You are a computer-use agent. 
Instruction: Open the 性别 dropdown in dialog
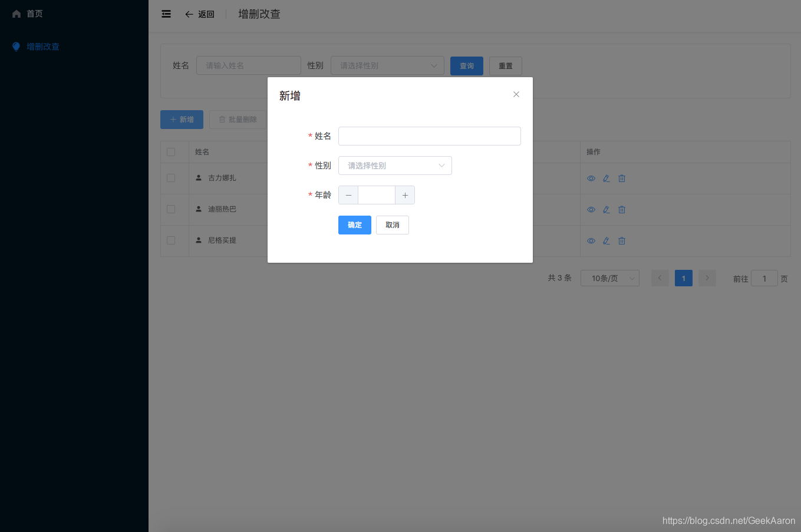click(x=395, y=166)
